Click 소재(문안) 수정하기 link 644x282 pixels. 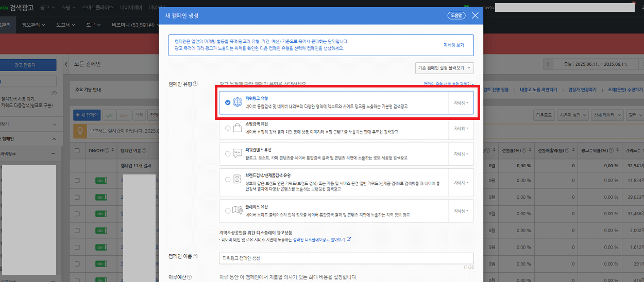pos(625,90)
